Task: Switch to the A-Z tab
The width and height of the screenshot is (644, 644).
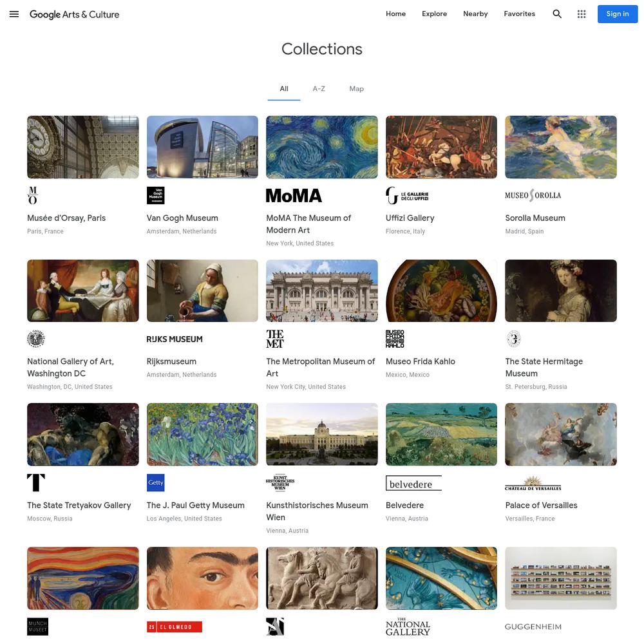Action: point(319,89)
